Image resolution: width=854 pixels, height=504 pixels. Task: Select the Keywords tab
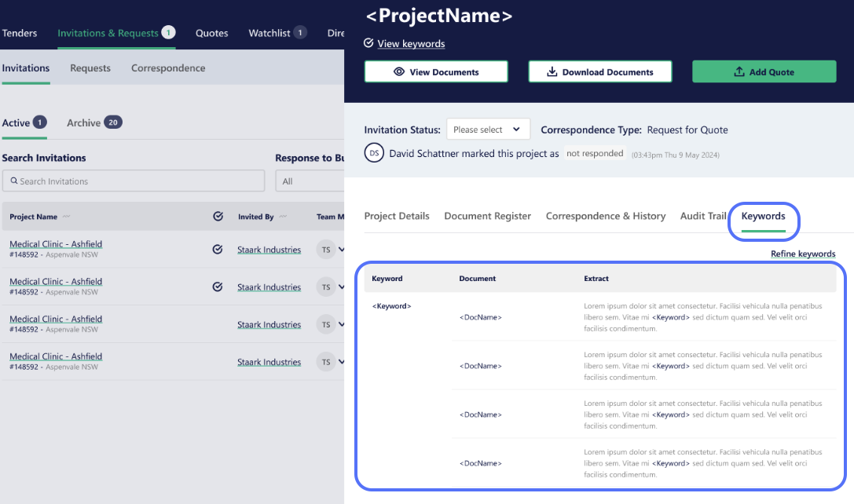(763, 216)
